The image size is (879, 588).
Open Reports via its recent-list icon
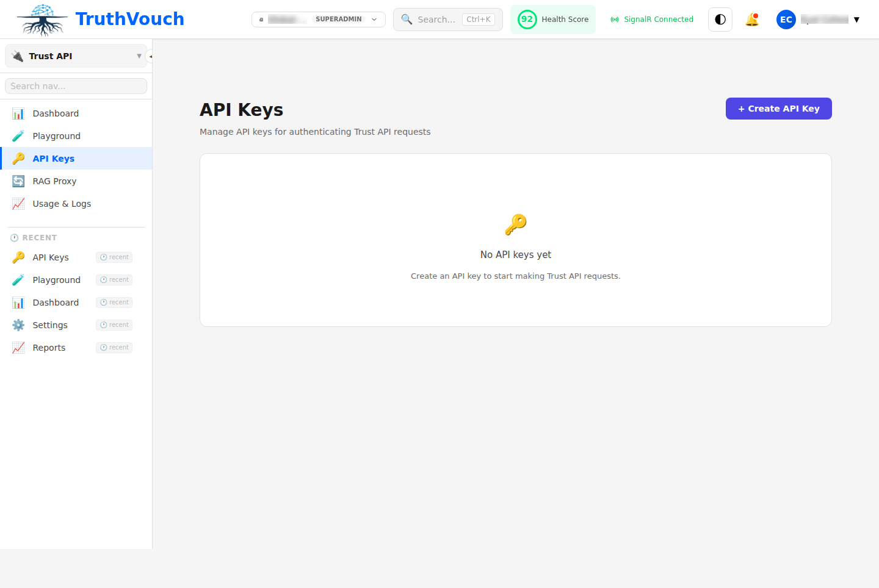coord(18,347)
